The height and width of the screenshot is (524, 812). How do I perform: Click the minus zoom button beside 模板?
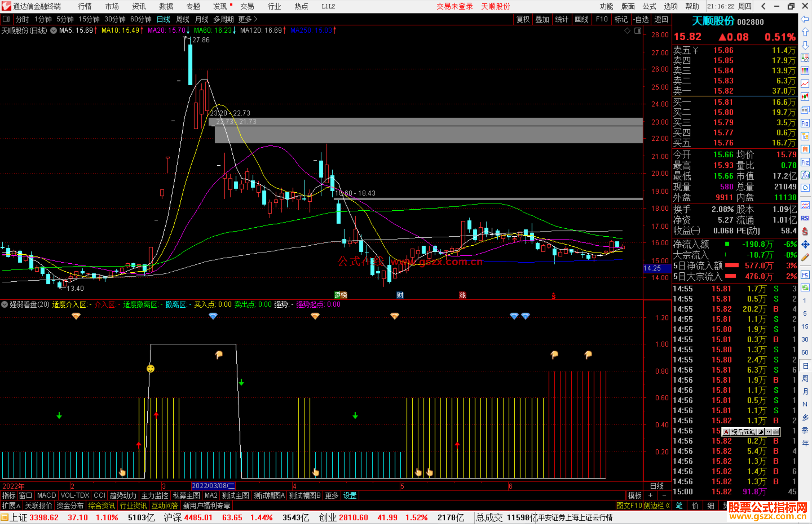pos(664,495)
